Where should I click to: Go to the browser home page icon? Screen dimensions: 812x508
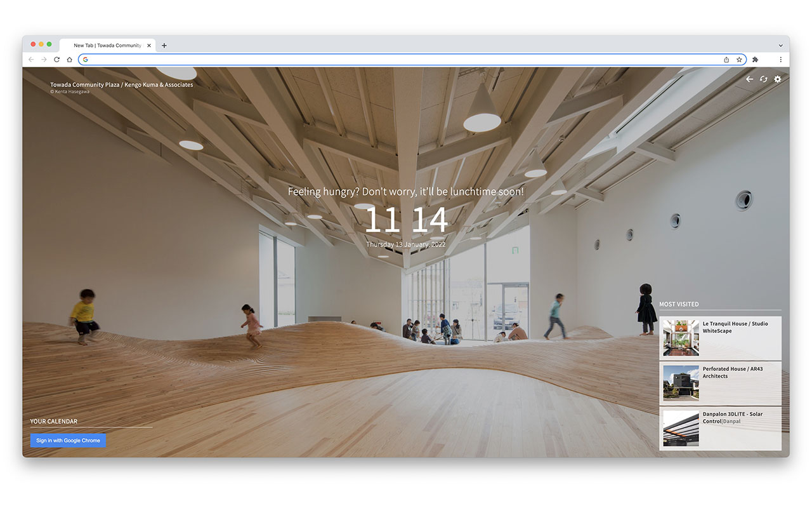(69, 59)
